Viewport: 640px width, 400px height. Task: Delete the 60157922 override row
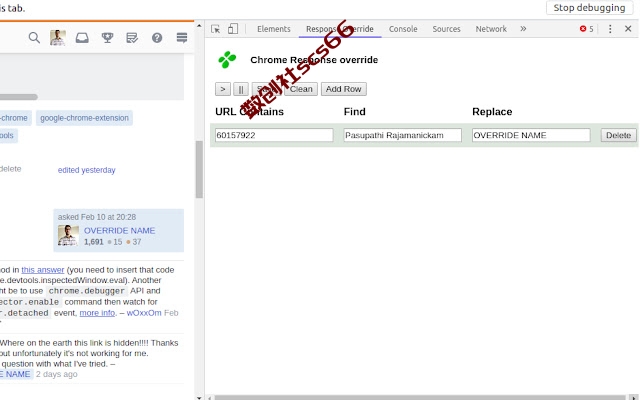tap(618, 136)
